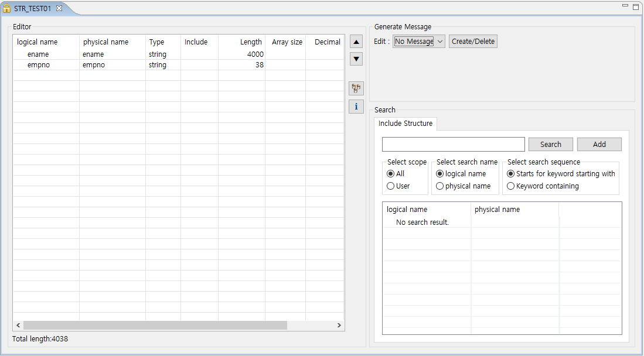The width and height of the screenshot is (644, 356).
Task: Choose physical name as search name
Action: [x=440, y=186]
